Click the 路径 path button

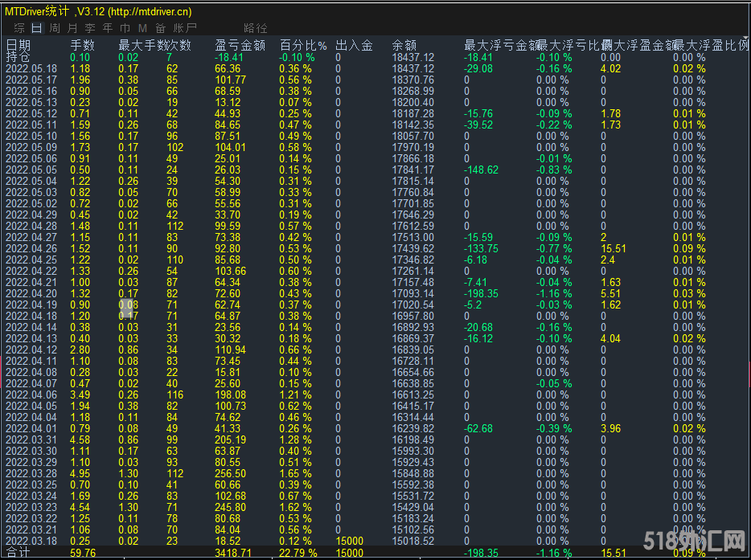[x=256, y=27]
